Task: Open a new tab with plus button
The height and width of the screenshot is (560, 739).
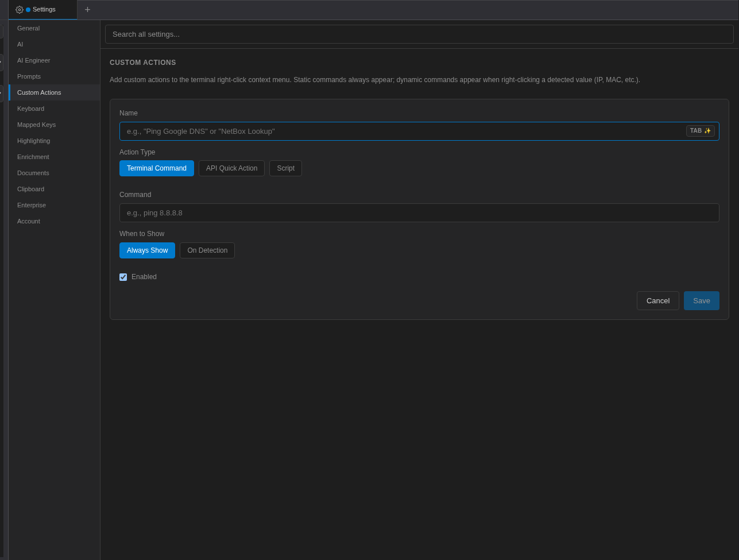Action: [88, 10]
